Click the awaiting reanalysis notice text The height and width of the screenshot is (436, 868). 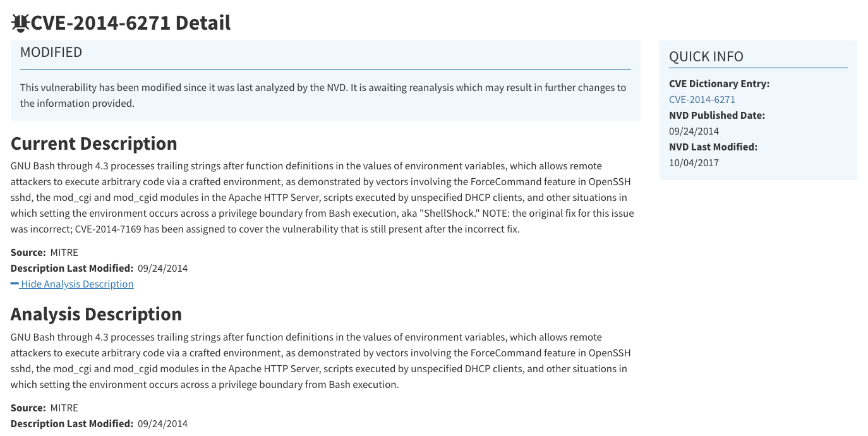coord(323,95)
